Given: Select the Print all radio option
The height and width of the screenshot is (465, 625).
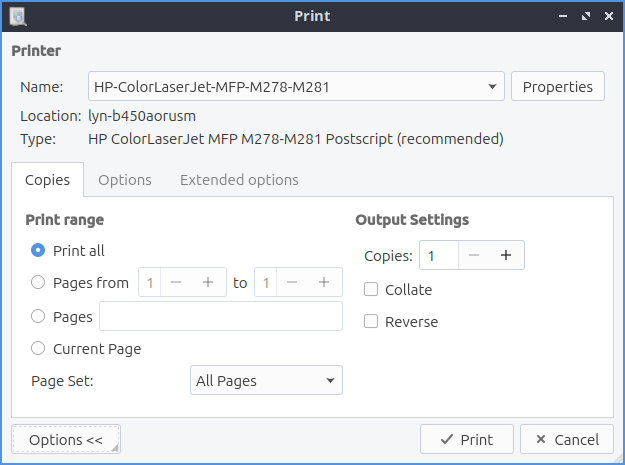Looking at the screenshot, I should tap(38, 251).
